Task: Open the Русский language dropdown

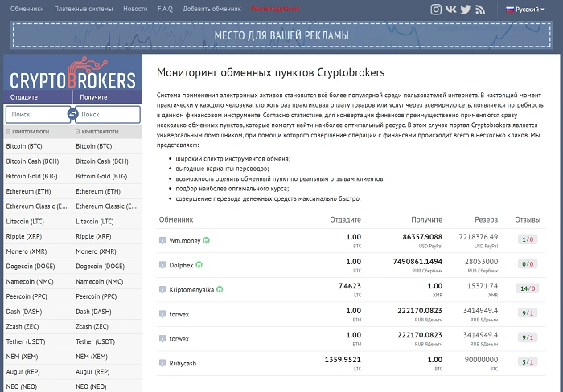Action: [525, 10]
